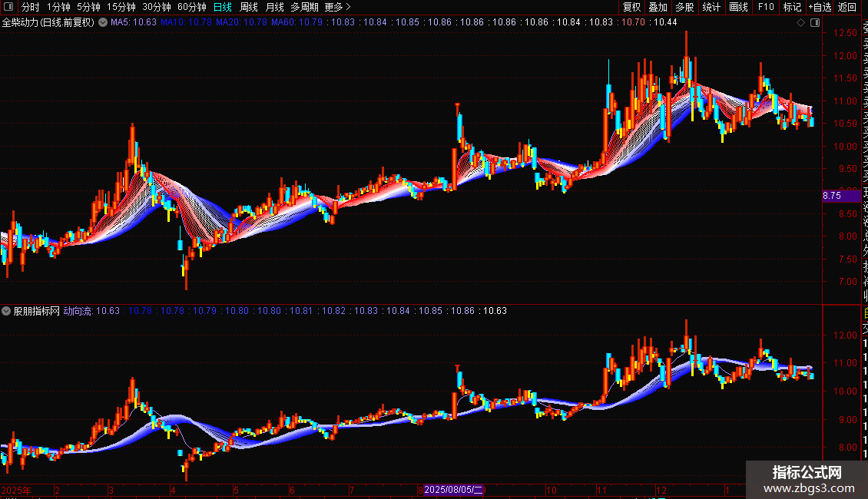Open the 多股 multi-stock view
Image resolution: width=868 pixels, height=499 pixels.
(684, 7)
